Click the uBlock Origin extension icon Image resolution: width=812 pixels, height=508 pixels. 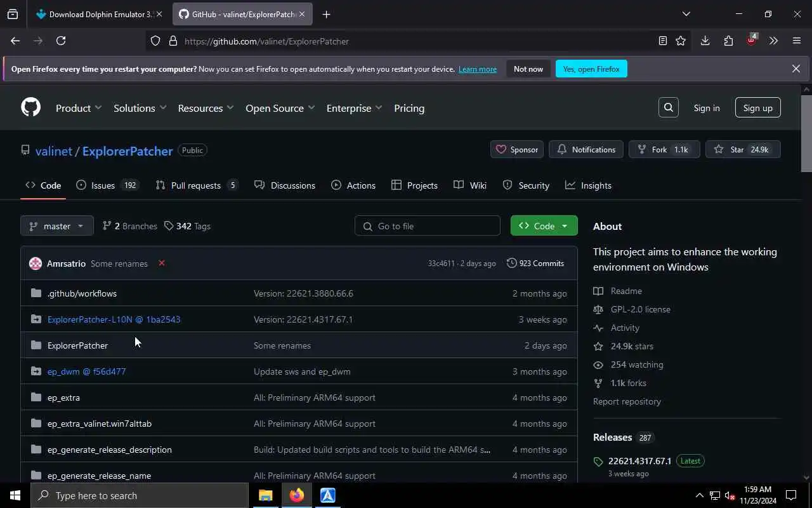pyautogui.click(x=752, y=40)
